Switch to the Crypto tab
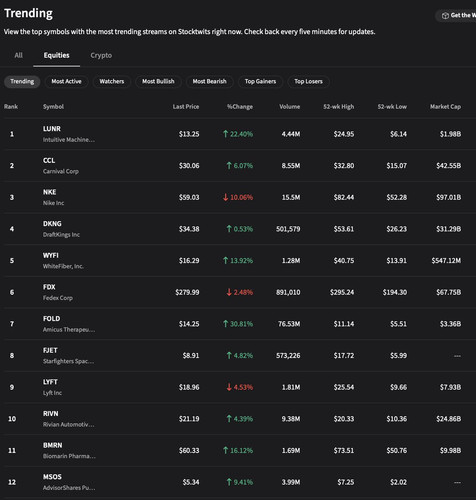Screen dimensions: 476x500 101,55
